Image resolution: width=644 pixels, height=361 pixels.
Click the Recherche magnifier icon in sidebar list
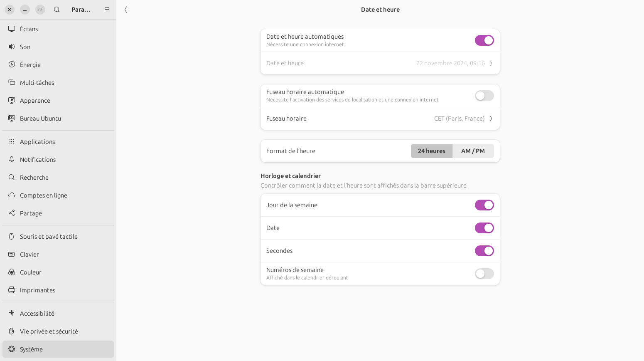pos(12,177)
